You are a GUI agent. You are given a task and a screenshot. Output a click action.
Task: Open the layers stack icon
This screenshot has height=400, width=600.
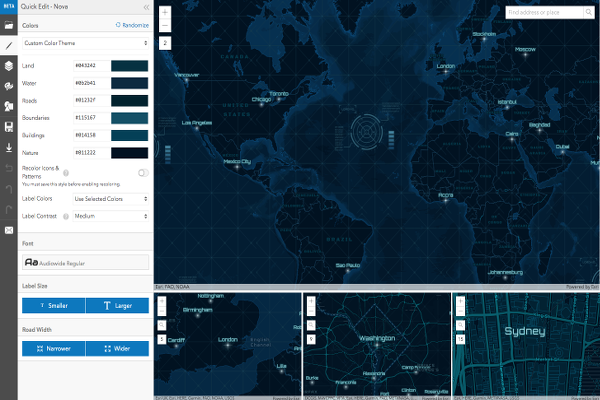click(x=8, y=66)
